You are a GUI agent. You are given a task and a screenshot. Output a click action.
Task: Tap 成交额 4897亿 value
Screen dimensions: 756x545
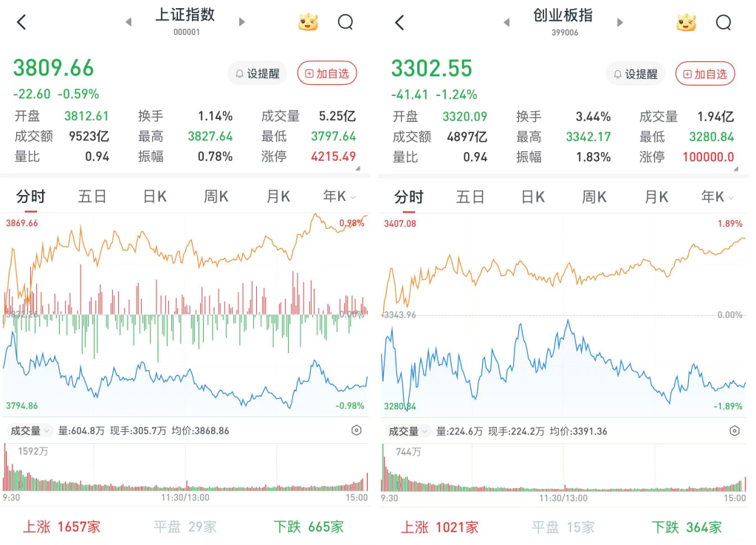point(467,137)
